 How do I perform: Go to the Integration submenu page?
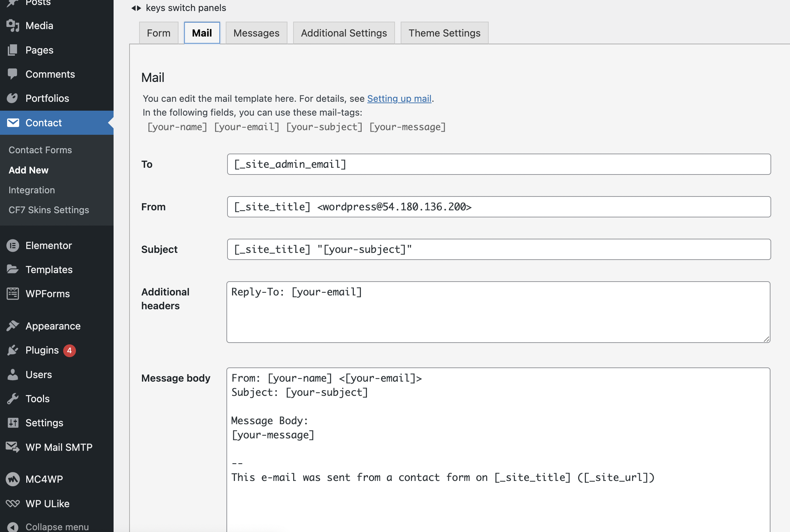click(x=32, y=190)
